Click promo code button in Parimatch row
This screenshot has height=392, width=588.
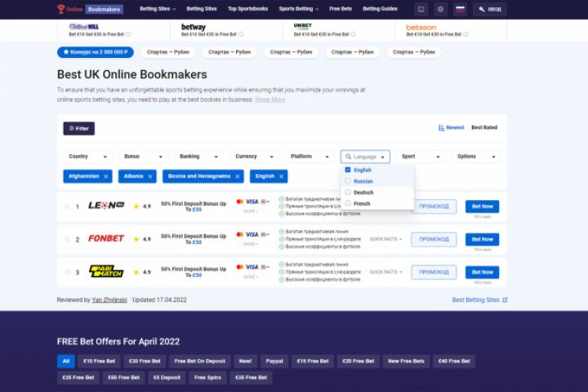point(434,272)
